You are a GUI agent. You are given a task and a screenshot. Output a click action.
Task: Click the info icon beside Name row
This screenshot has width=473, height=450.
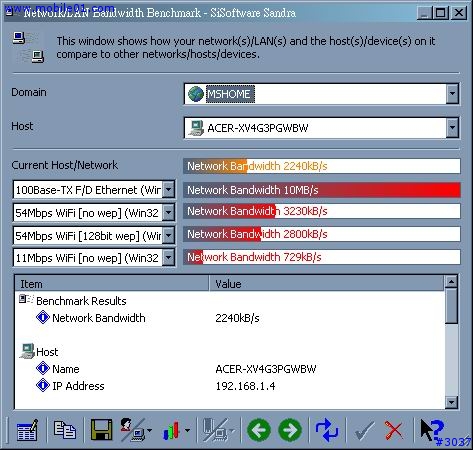pyautogui.click(x=43, y=368)
